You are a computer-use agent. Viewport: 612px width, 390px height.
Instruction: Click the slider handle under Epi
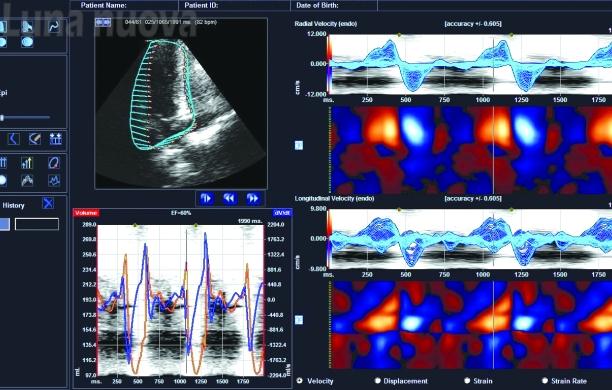2,118
